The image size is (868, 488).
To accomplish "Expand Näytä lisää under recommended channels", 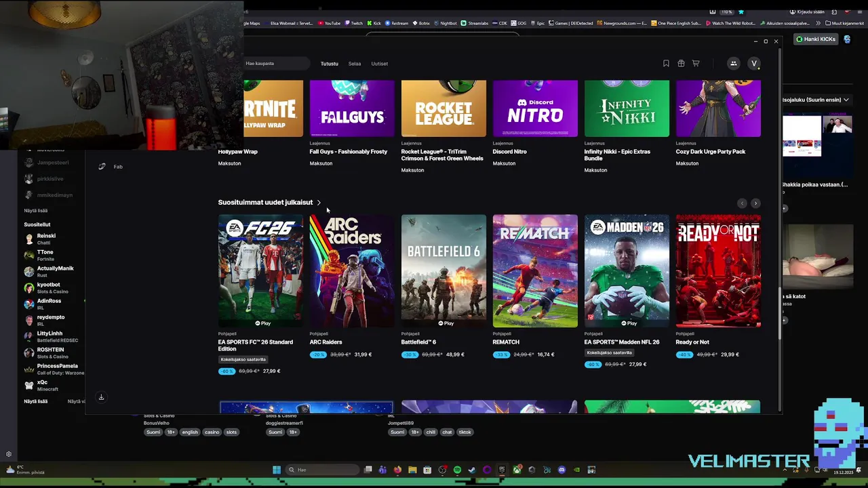I will [36, 401].
